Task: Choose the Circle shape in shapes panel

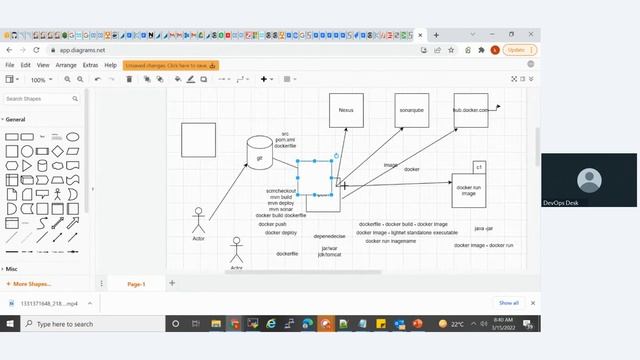Action: (27, 151)
